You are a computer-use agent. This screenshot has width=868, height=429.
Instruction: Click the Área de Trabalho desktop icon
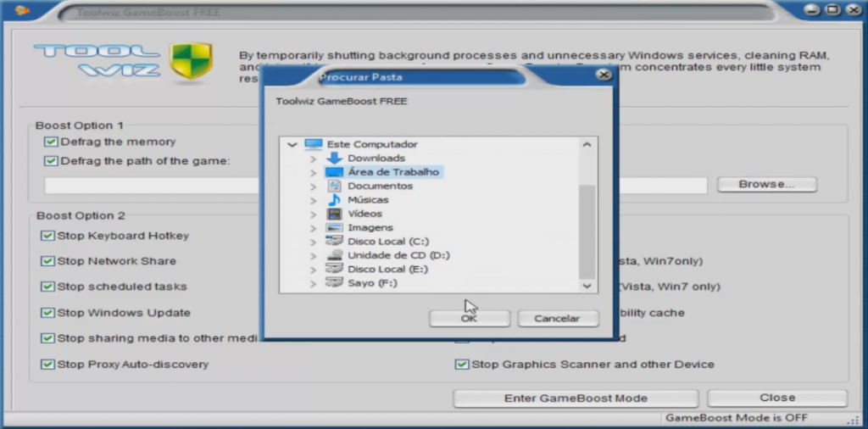click(x=334, y=172)
